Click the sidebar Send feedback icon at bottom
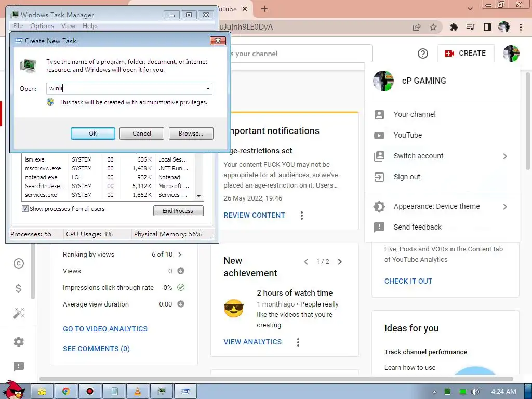The height and width of the screenshot is (399, 532). (19, 366)
